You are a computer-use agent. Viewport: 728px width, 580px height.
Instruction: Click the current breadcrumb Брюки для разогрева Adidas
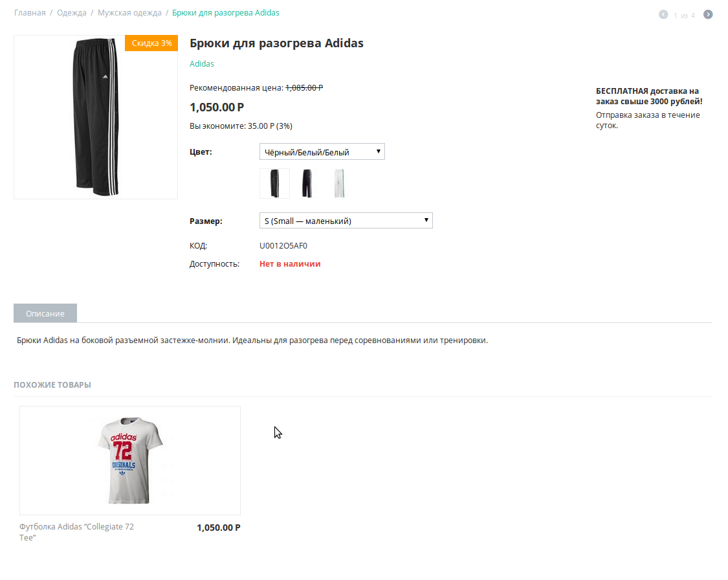(226, 12)
